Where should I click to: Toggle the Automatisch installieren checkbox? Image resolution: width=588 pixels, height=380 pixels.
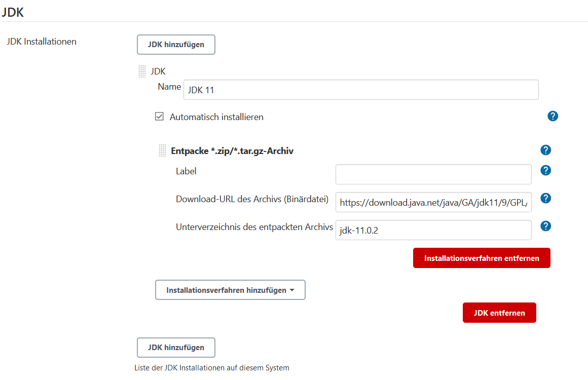[159, 117]
